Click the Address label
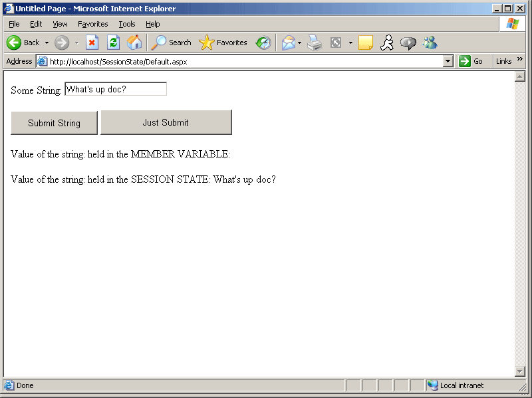532x398 pixels. point(19,61)
